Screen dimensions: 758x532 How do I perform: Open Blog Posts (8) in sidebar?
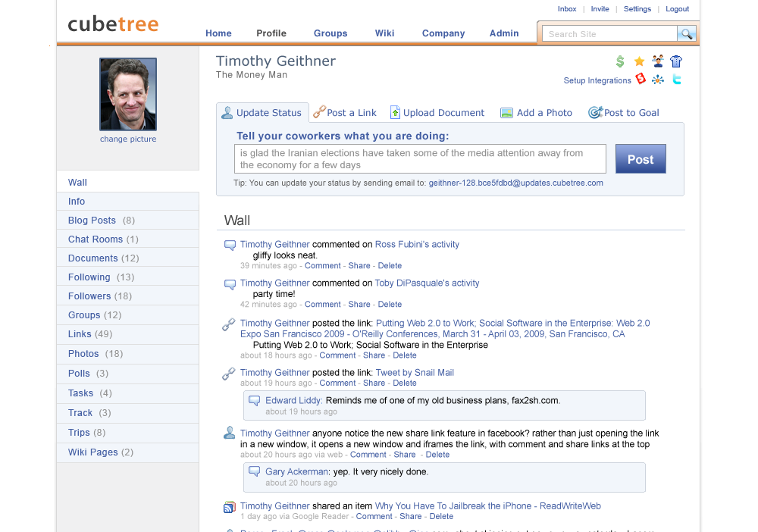tap(127, 221)
